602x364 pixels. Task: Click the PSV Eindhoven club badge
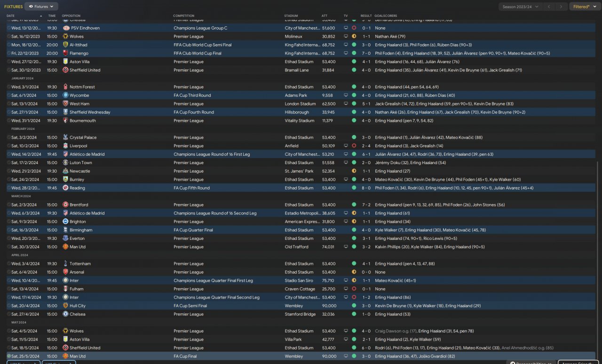tap(66, 28)
